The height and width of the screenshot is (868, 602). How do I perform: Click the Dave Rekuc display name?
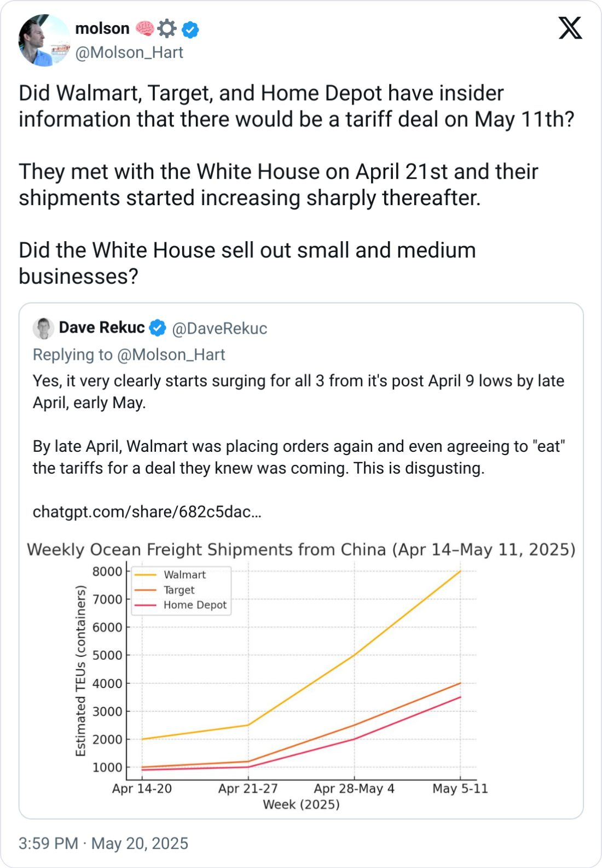pyautogui.click(x=102, y=328)
